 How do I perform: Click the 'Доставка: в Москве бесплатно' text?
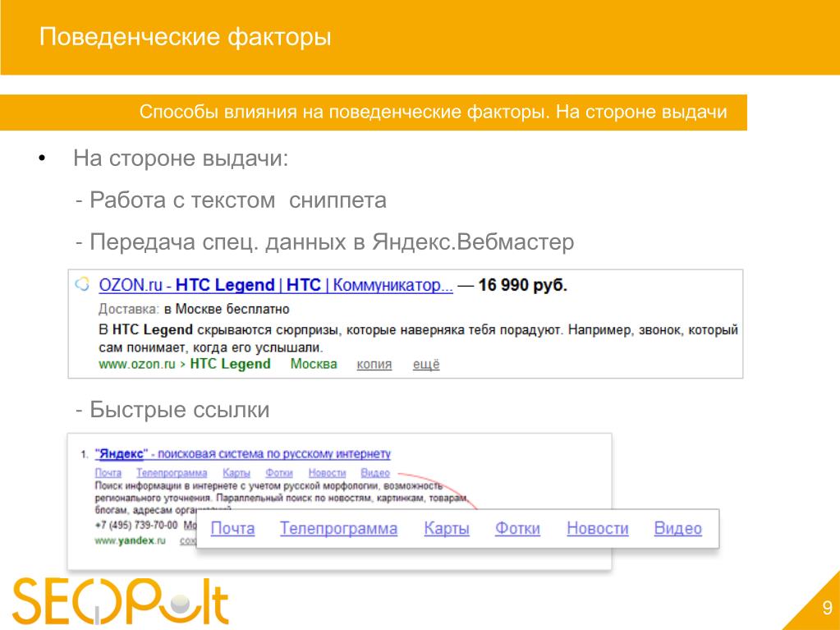[194, 310]
